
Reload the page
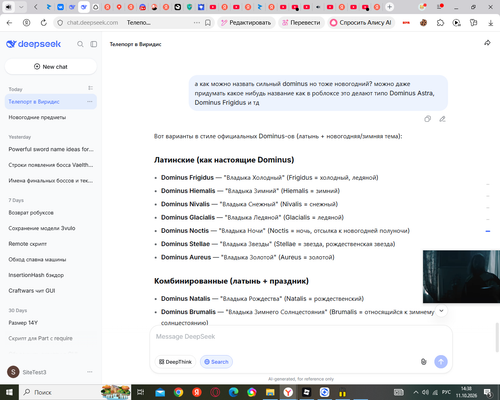44,23
